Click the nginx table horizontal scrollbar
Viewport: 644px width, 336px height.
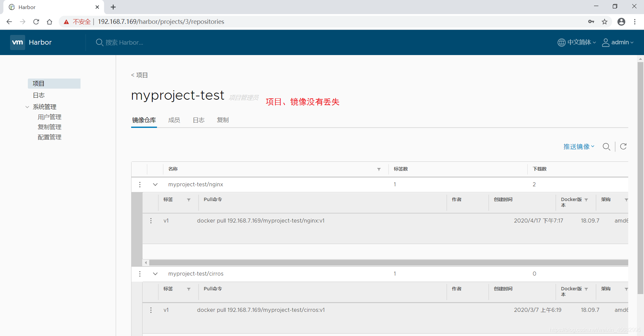tap(388, 262)
